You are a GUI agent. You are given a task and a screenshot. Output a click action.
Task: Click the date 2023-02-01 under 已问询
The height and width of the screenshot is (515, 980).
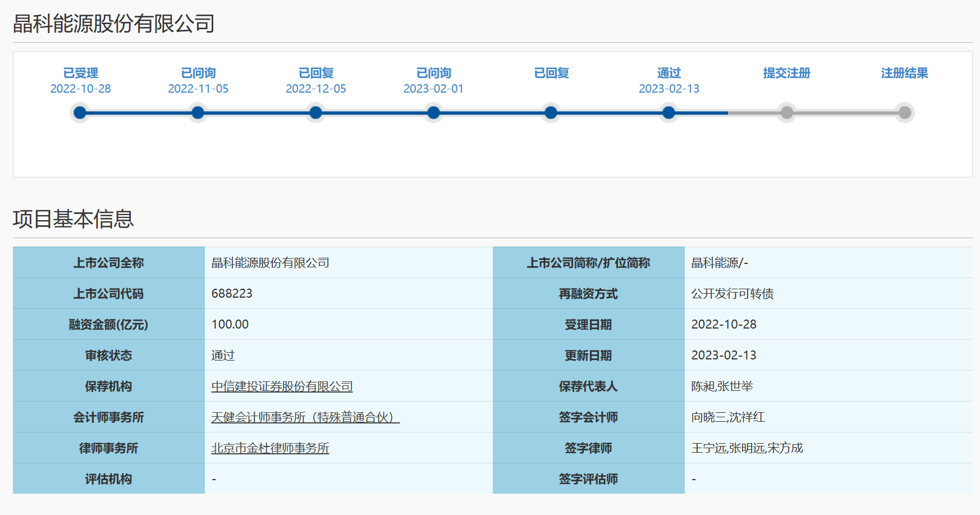[433, 89]
